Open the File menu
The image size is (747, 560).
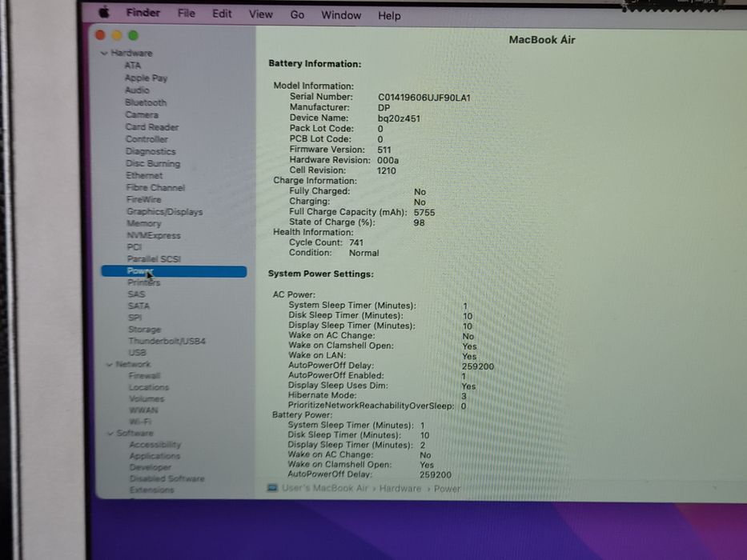pyautogui.click(x=187, y=14)
